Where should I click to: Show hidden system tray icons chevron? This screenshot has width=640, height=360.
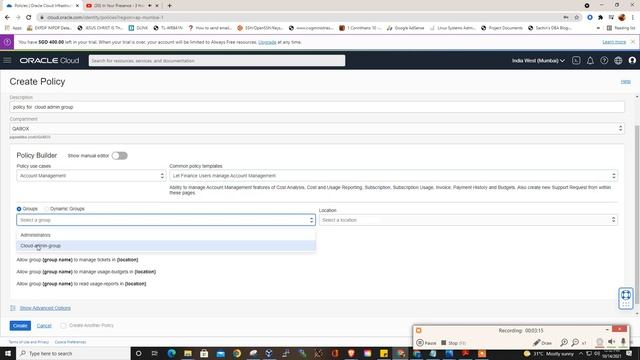(x=581, y=353)
